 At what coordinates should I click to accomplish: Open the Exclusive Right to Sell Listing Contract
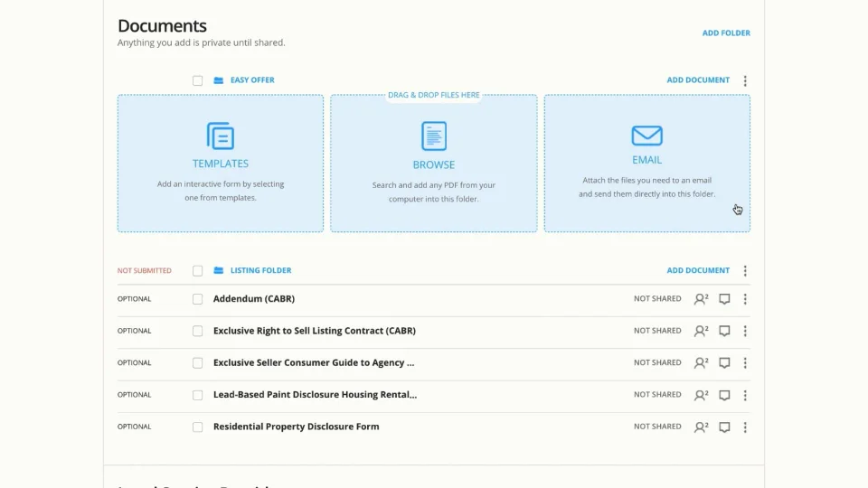[x=315, y=331]
